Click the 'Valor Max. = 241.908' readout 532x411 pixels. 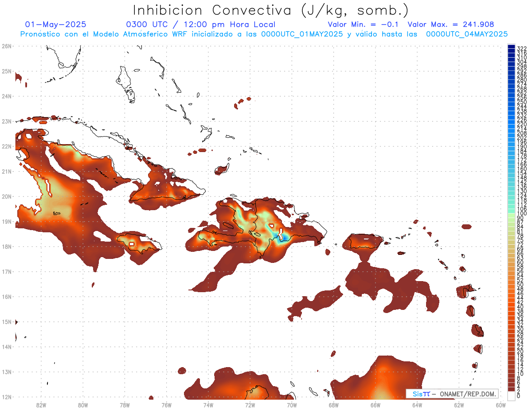[x=451, y=25]
